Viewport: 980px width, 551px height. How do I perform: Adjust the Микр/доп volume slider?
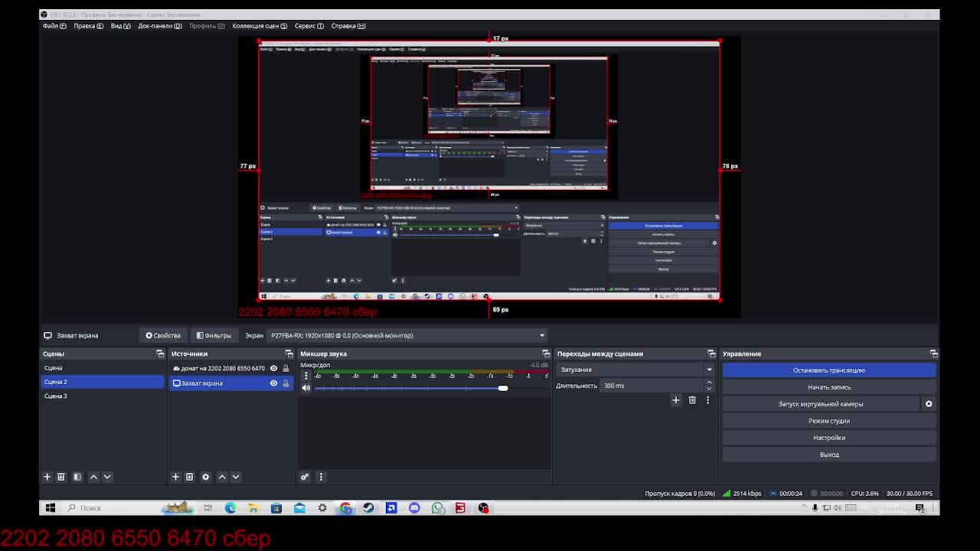(503, 388)
